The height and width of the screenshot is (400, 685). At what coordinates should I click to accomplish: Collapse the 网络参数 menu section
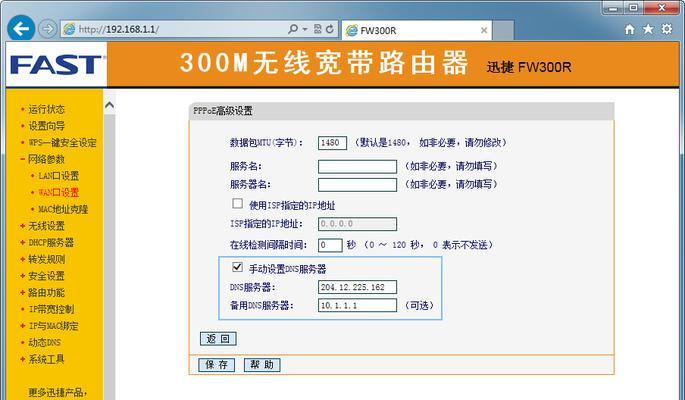tap(46, 159)
